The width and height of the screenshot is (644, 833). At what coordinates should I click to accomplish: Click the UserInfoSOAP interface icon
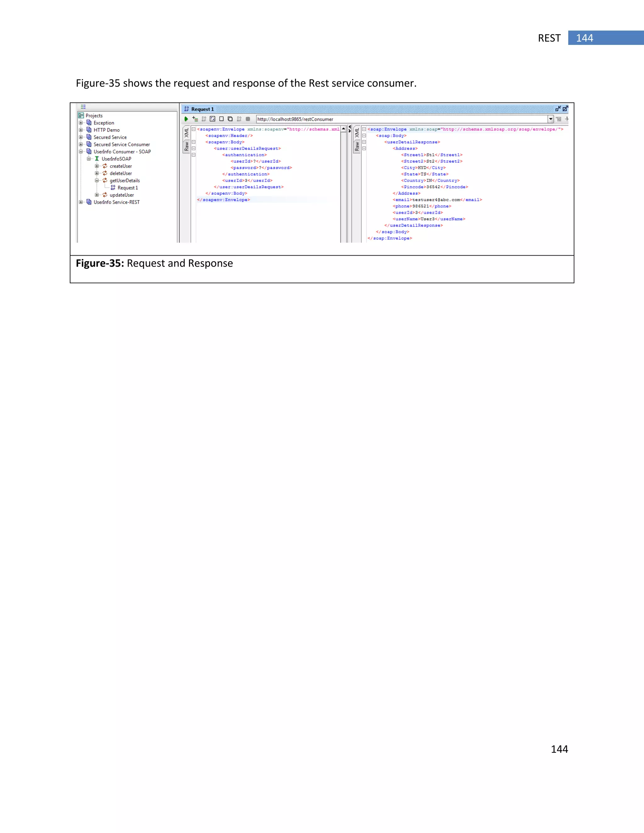(x=97, y=159)
